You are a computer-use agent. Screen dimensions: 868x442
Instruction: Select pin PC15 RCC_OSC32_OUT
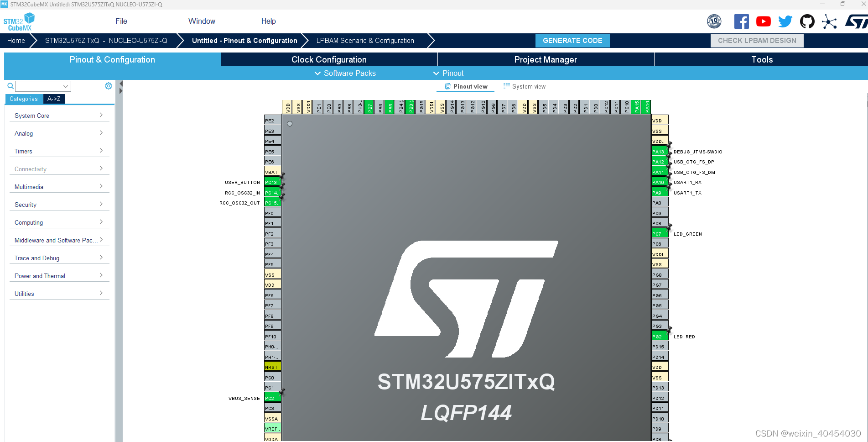click(x=272, y=203)
